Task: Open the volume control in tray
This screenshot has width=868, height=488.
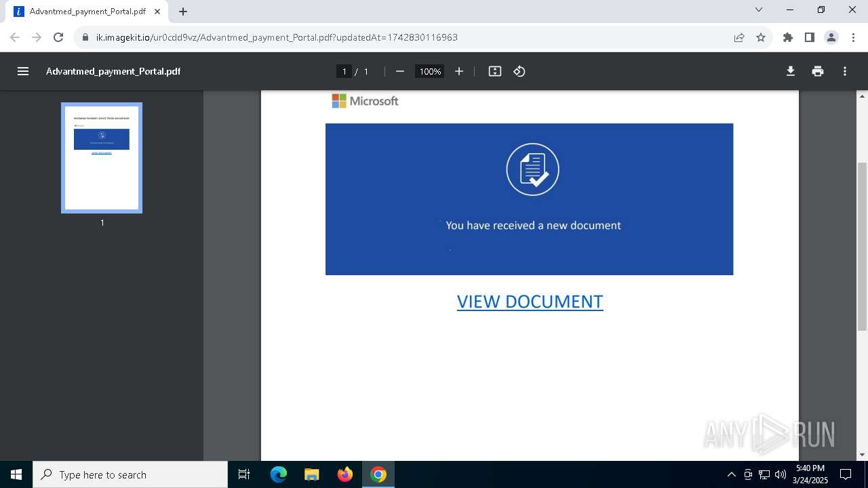Action: 781,474
